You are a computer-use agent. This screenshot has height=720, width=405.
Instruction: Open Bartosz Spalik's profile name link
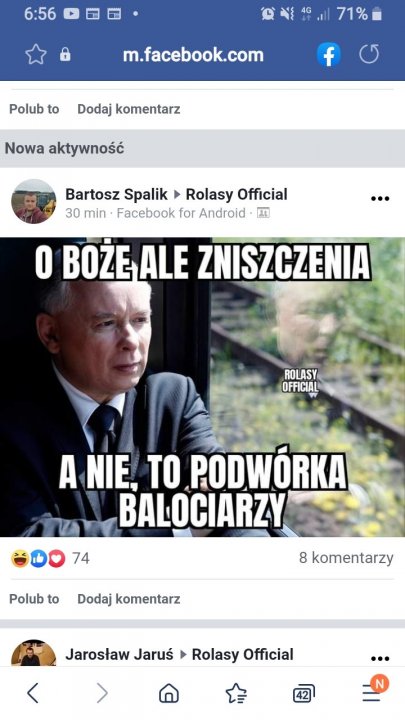click(117, 194)
